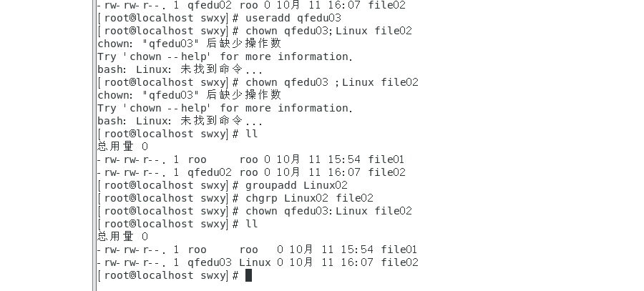Click the ll command typed after "chown qfedu03:Linux"

click(251, 224)
